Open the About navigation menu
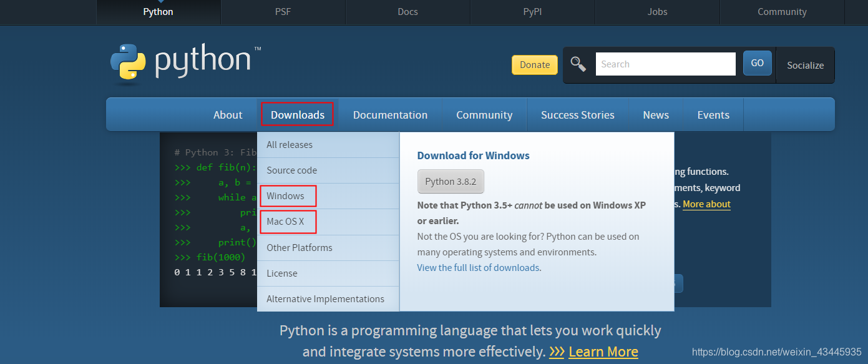Viewport: 868px width, 364px height. coord(228,115)
